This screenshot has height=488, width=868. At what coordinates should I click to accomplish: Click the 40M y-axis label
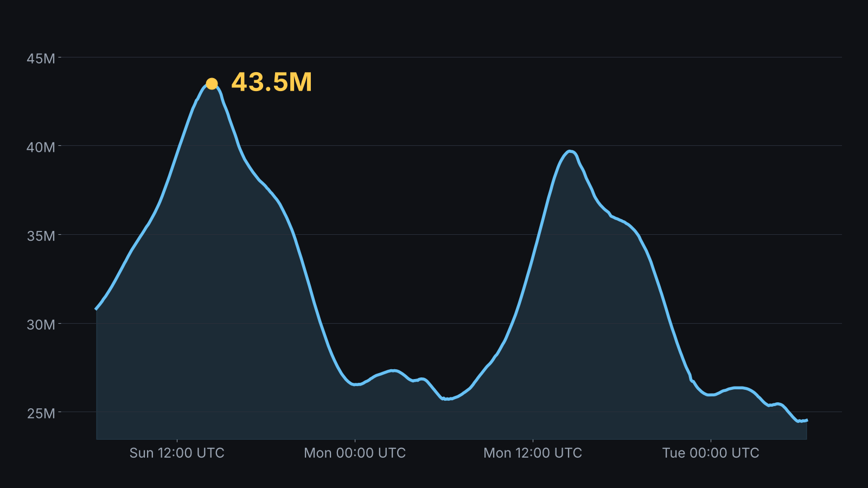41,147
